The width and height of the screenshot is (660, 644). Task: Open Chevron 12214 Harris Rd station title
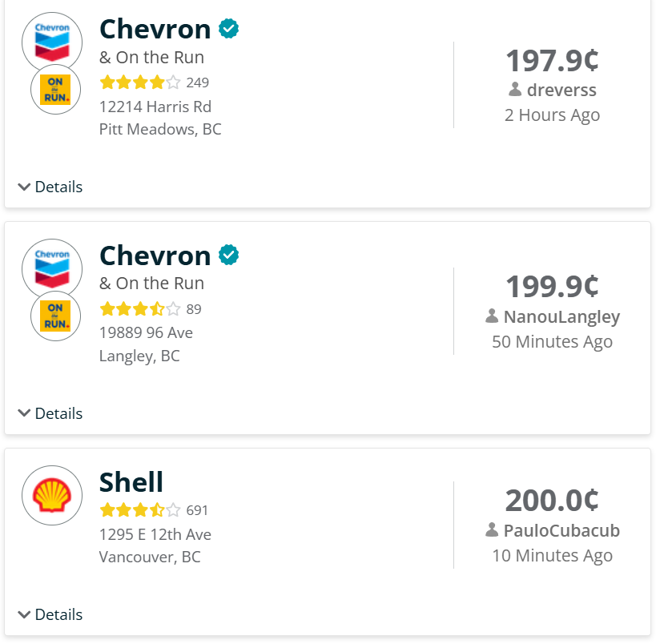pos(155,30)
